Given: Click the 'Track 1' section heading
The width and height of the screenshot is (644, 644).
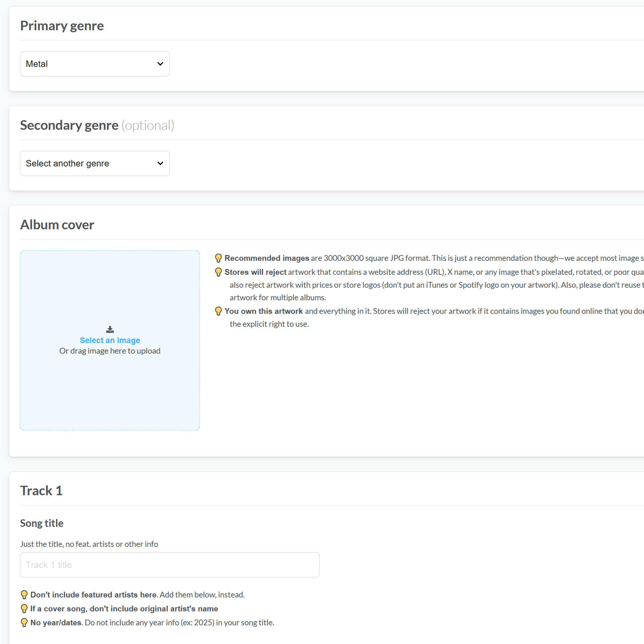Looking at the screenshot, I should [41, 491].
